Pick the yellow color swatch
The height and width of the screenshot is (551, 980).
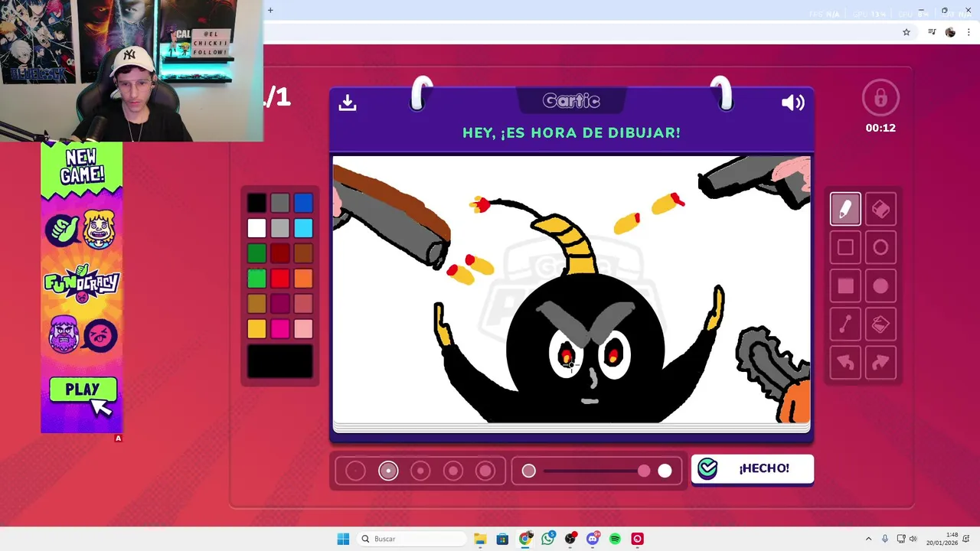256,329
